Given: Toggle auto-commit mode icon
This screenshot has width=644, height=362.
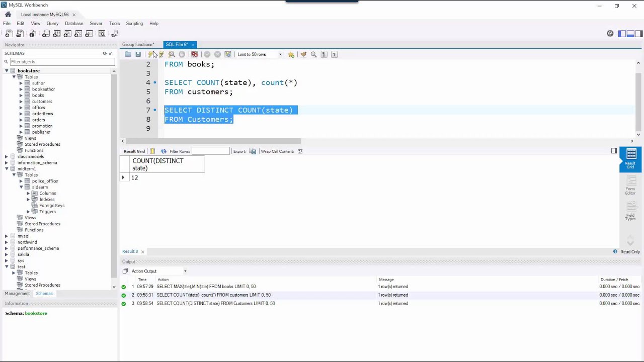Looking at the screenshot, I should click(228, 54).
